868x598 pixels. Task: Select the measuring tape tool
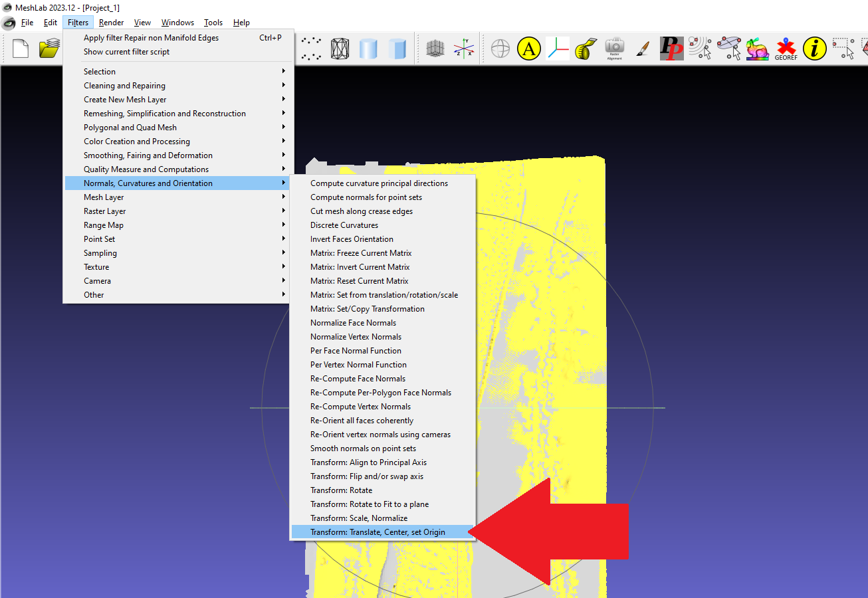(x=586, y=49)
